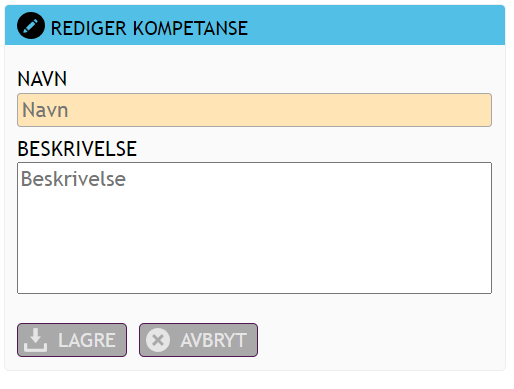
Task: Click the BESKRIVELSE field label
Action: pos(77,149)
